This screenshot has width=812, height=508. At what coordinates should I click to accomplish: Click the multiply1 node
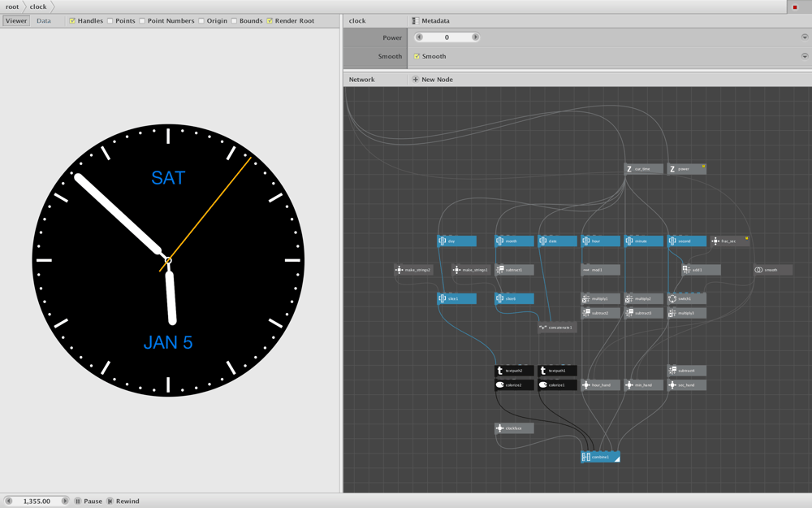601,298
